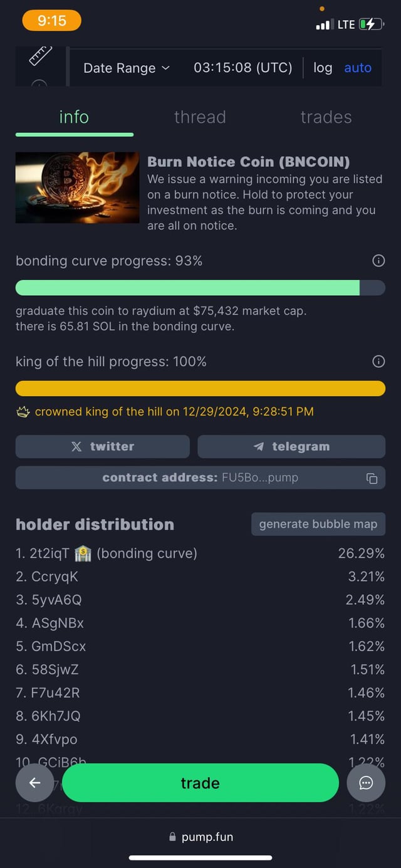
Task: Tap the pump.fun address bar
Action: coord(200,837)
